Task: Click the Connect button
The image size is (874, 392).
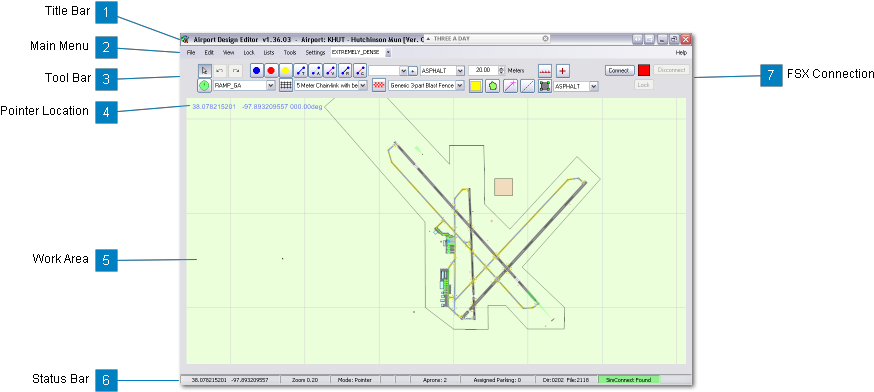Action: tap(620, 70)
